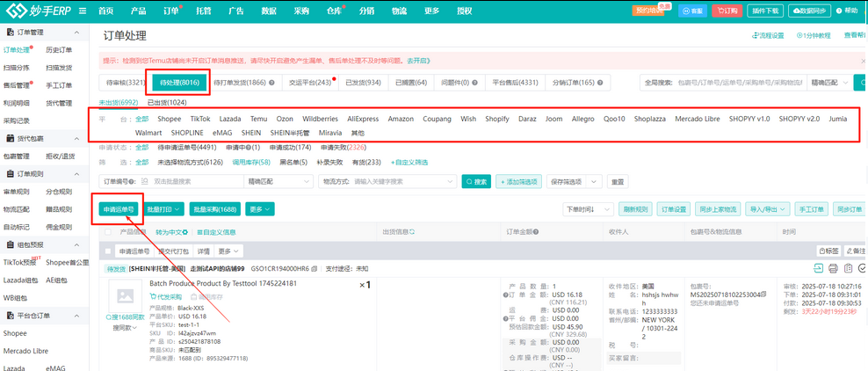Viewport: 868px width, 371px height.
Task: Click the 妙手ERP logo
Action: pyautogui.click(x=37, y=10)
